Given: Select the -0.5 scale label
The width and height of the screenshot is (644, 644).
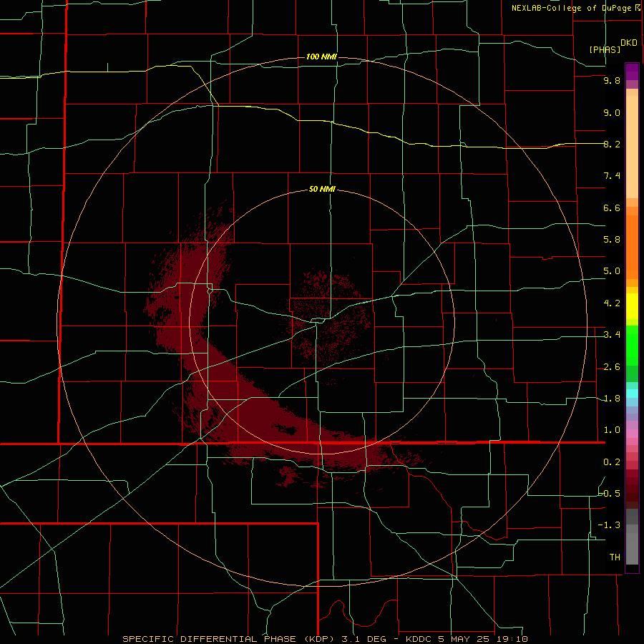Looking at the screenshot, I should tap(610, 494).
